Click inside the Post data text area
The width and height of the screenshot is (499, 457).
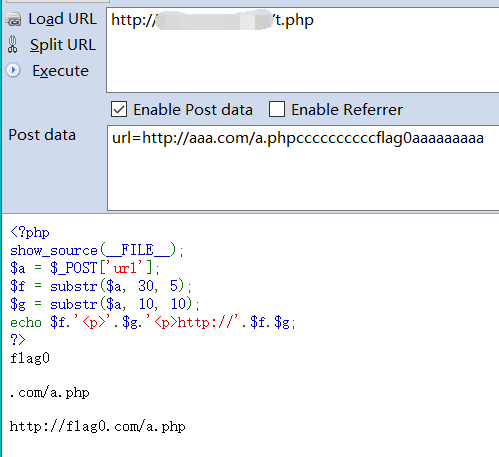[x=303, y=168]
